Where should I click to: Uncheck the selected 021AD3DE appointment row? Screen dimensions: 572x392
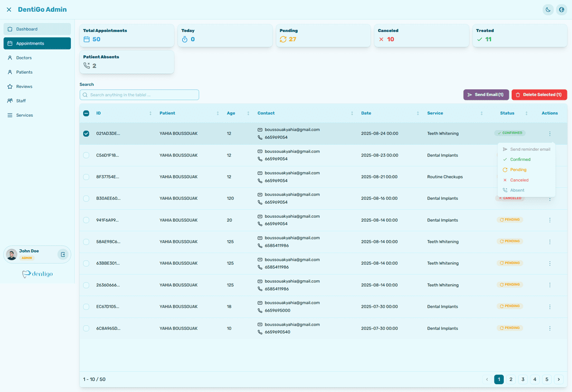[x=86, y=133]
